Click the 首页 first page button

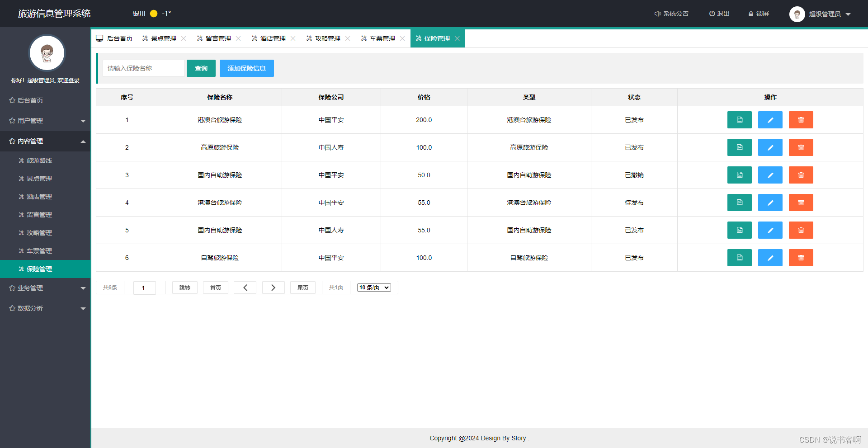tap(216, 288)
